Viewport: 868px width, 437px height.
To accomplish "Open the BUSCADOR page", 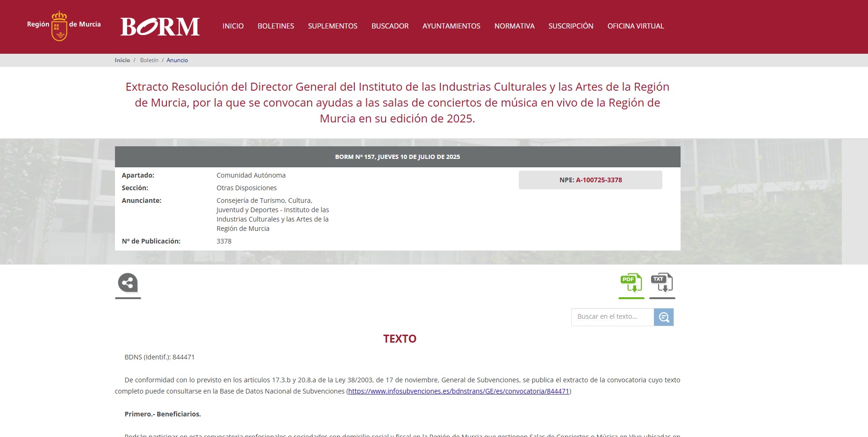I will [390, 26].
